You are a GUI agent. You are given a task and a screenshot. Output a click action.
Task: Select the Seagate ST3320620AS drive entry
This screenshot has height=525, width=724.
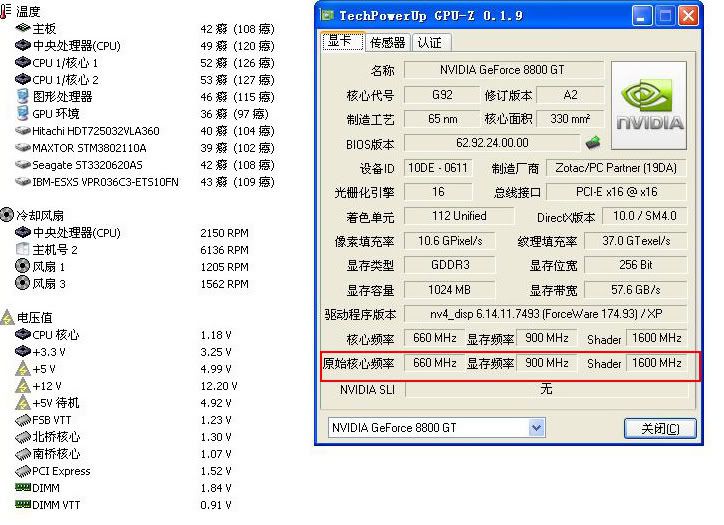coord(87,165)
